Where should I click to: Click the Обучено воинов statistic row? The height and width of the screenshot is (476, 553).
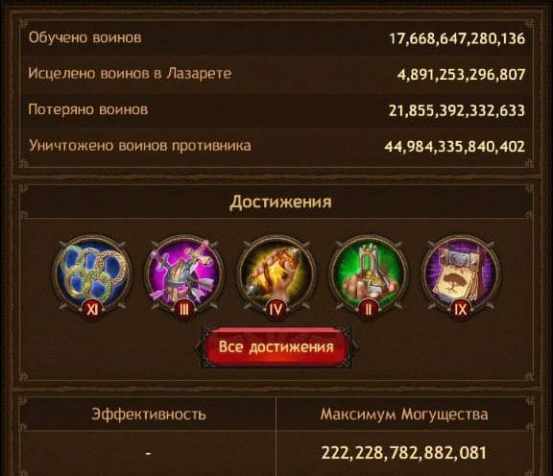click(276, 37)
